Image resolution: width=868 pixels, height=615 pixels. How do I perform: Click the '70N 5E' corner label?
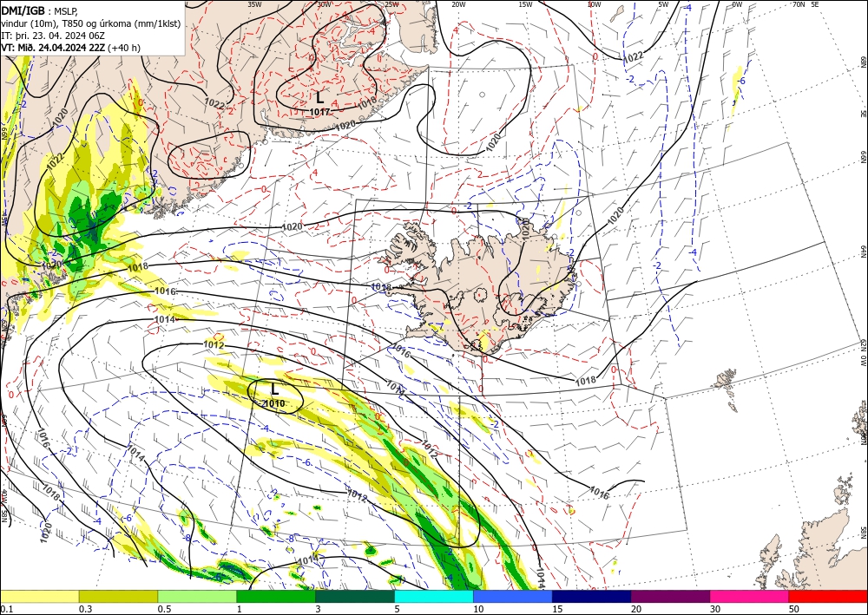[x=806, y=4]
